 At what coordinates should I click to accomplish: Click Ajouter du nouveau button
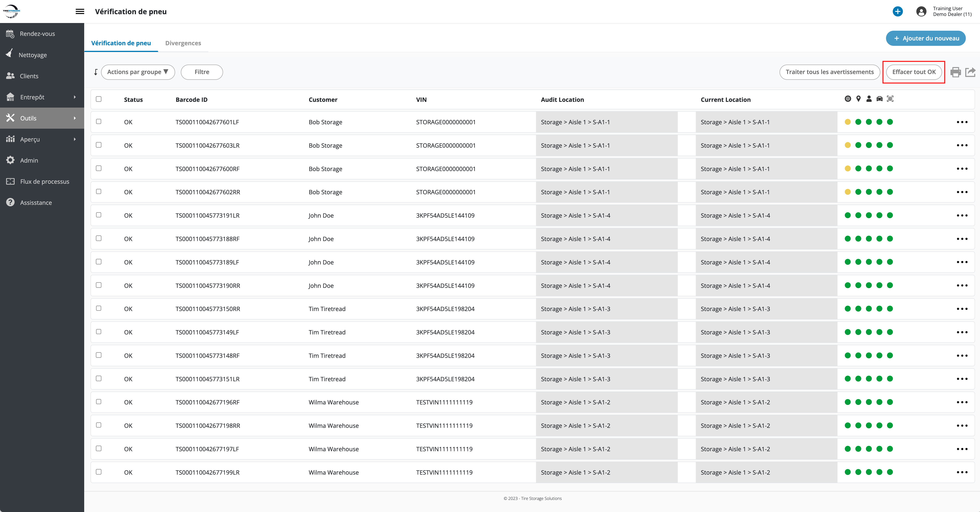tap(926, 38)
